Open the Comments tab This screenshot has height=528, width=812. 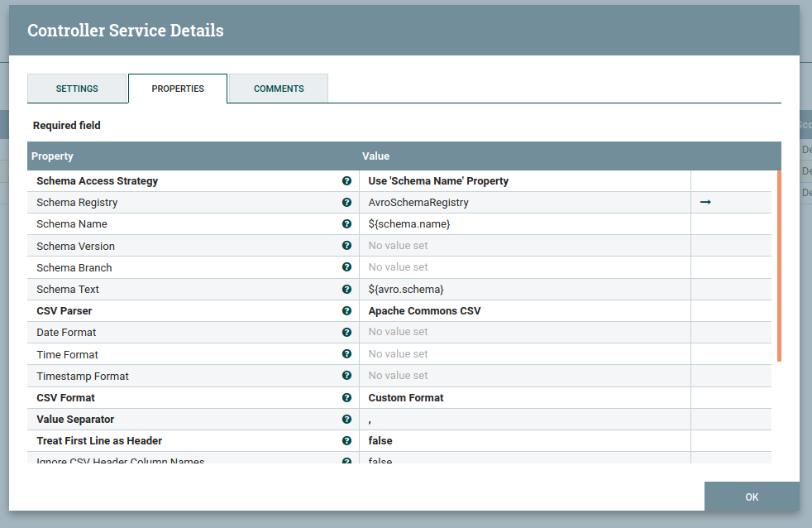279,89
